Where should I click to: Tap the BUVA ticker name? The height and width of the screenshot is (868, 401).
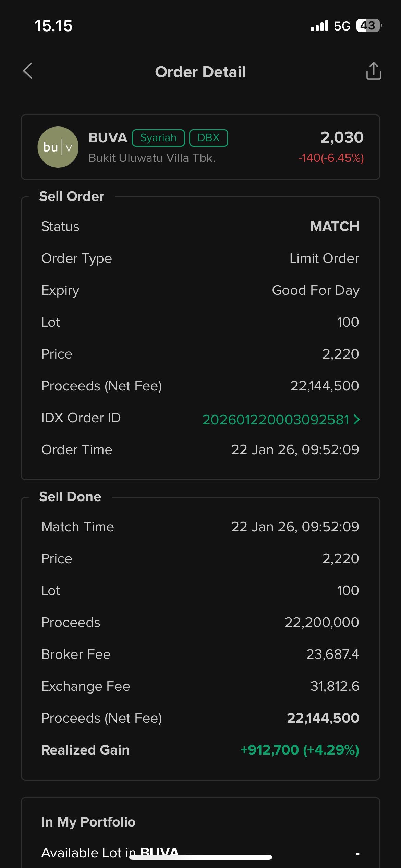click(108, 138)
